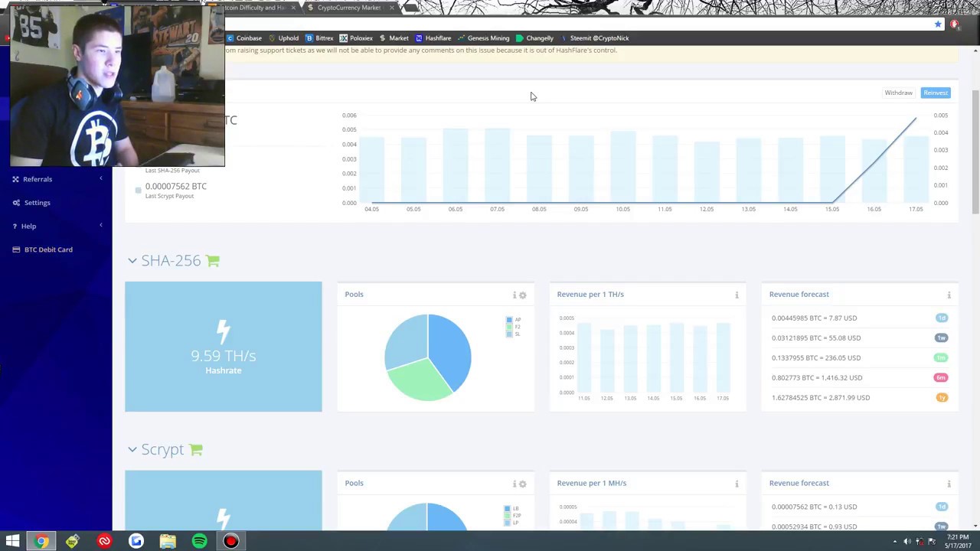Open Settings in the sidebar

point(37,203)
